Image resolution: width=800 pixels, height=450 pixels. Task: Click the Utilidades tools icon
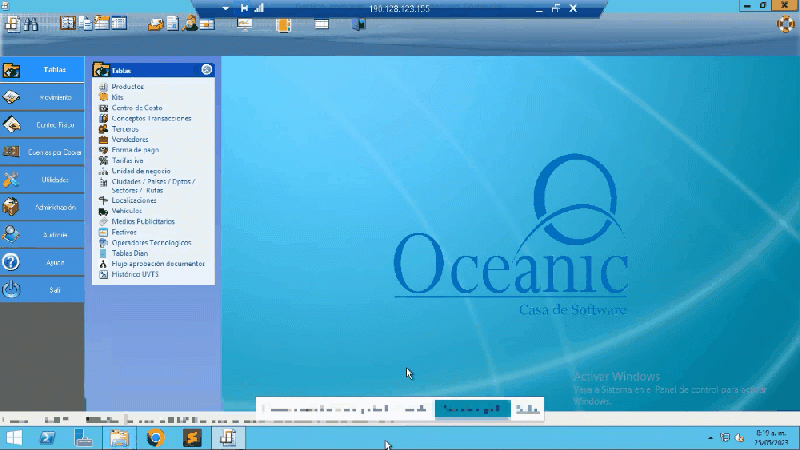tap(12, 180)
